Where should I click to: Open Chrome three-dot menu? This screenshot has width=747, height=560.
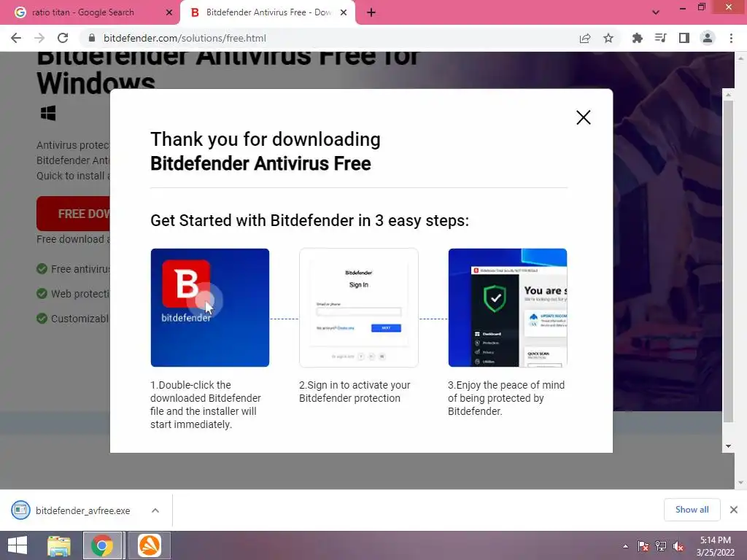coord(731,38)
